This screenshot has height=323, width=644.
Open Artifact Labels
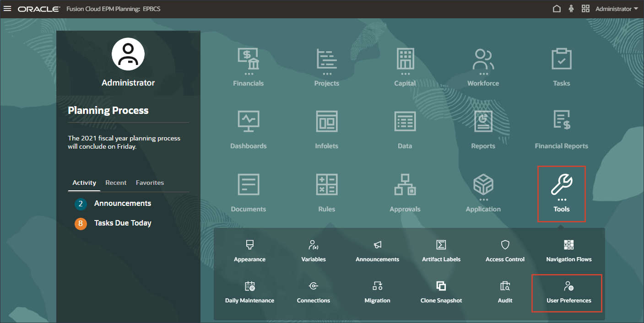click(x=441, y=251)
